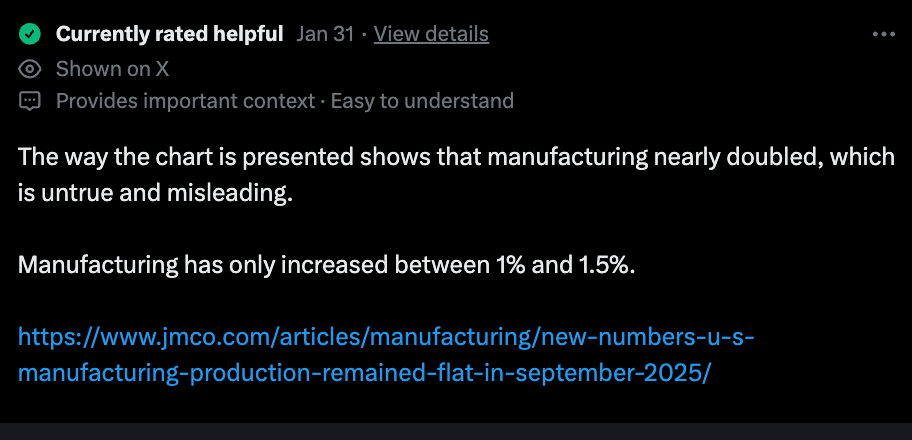Click the dot separator before View details
The image size is (912, 440).
[x=365, y=35]
